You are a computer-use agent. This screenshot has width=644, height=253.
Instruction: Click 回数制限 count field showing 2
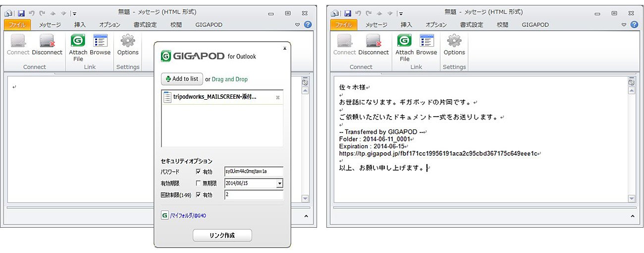[x=254, y=195]
